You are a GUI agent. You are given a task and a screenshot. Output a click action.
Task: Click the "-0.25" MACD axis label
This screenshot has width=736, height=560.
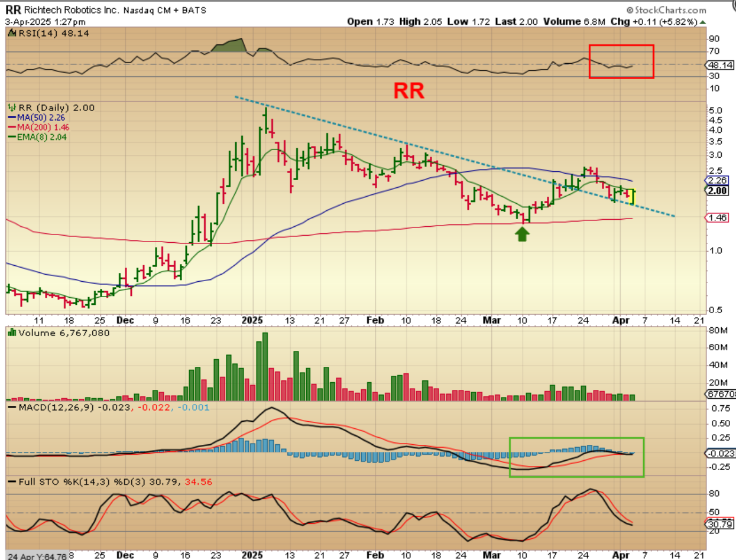coord(719,467)
